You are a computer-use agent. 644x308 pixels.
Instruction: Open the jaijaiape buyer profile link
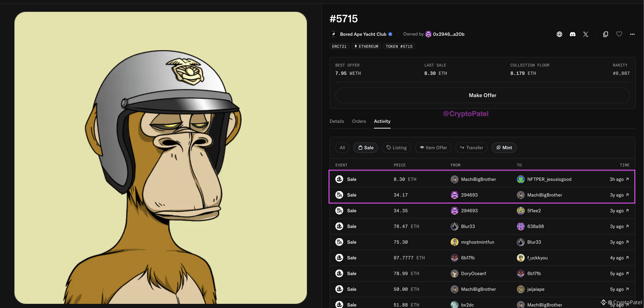click(x=536, y=289)
